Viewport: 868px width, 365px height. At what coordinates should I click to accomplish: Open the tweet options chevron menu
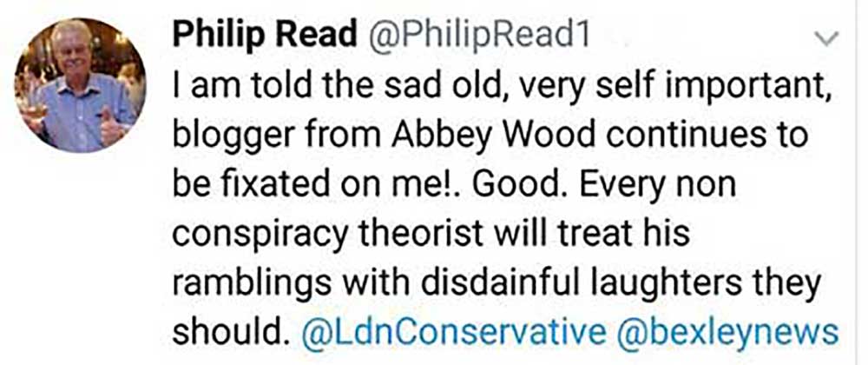click(x=829, y=38)
